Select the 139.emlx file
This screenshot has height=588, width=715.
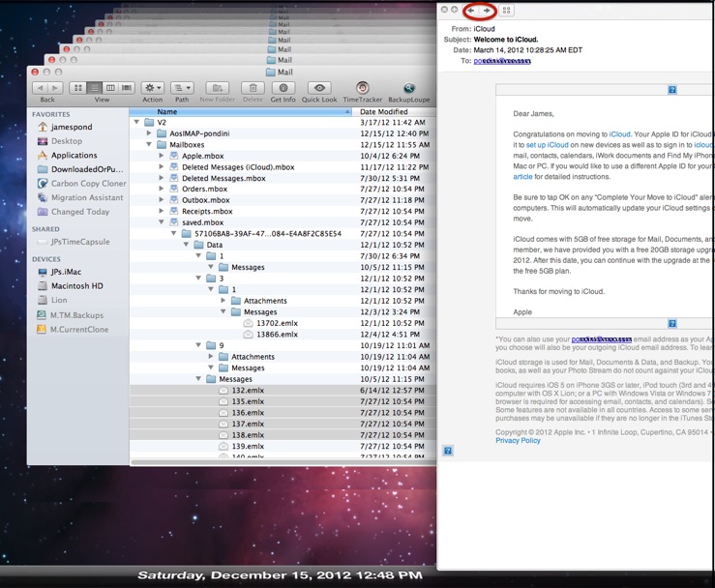point(283,446)
